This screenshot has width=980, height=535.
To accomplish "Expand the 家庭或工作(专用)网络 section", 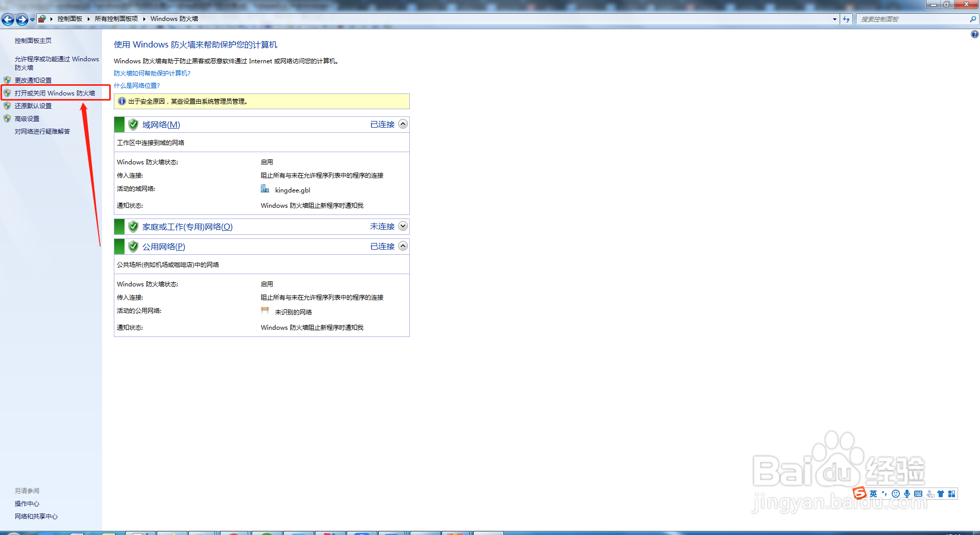I will pyautogui.click(x=403, y=226).
